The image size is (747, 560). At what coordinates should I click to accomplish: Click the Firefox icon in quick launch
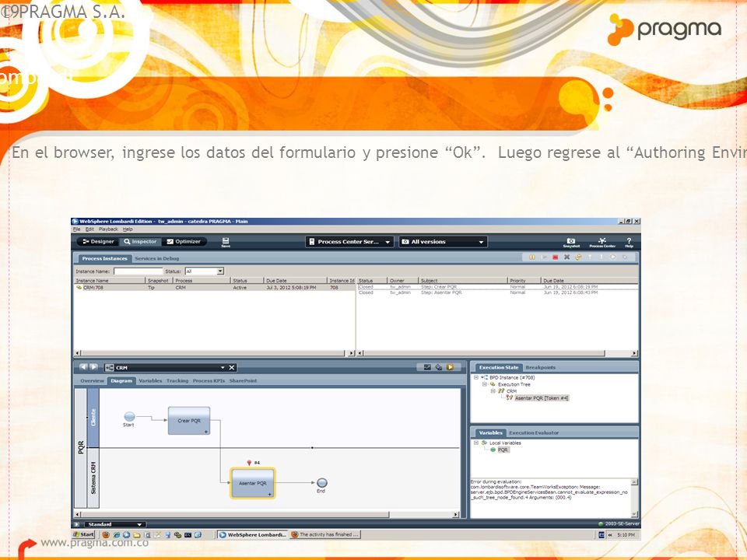point(106,535)
